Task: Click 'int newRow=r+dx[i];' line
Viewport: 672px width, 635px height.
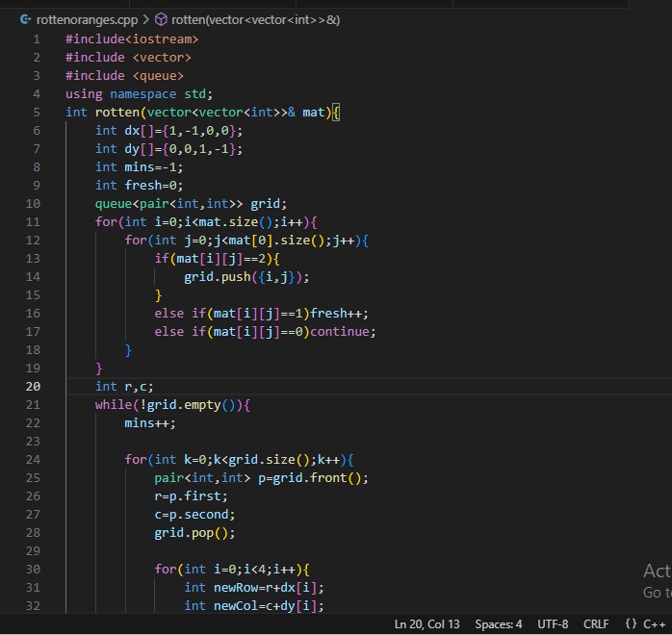Action: 254,588
